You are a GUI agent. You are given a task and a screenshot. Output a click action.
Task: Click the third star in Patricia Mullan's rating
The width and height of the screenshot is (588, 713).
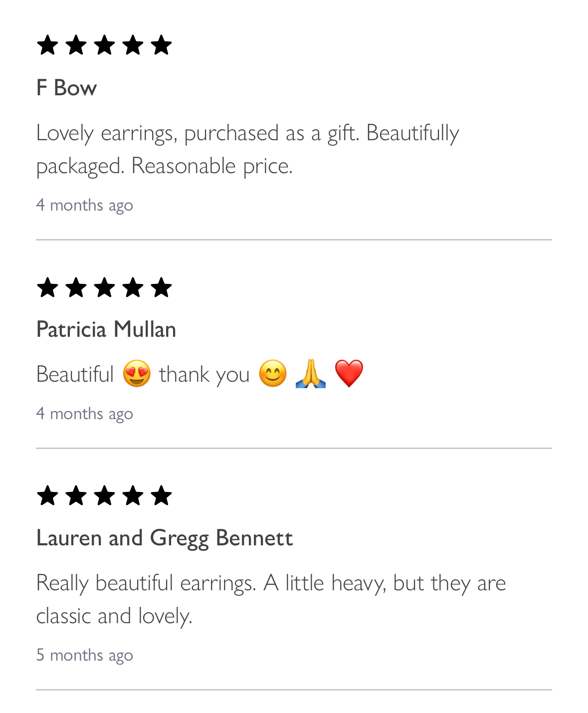[104, 287]
